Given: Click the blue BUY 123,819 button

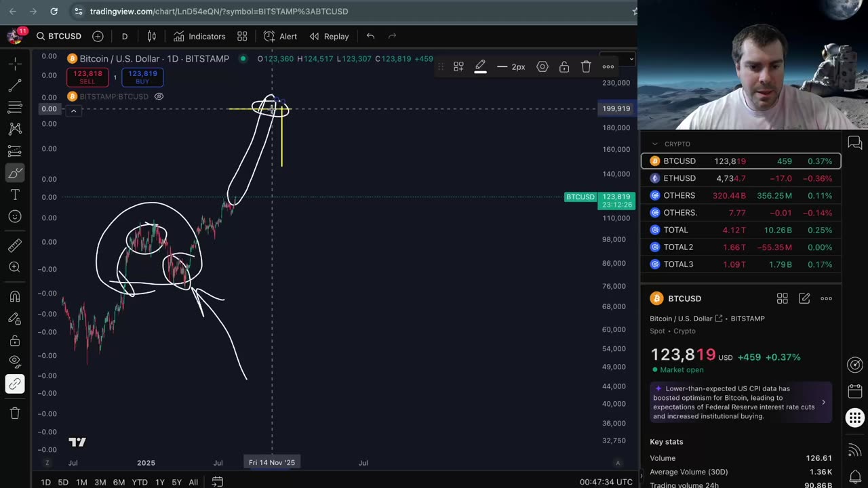Looking at the screenshot, I should coord(142,77).
